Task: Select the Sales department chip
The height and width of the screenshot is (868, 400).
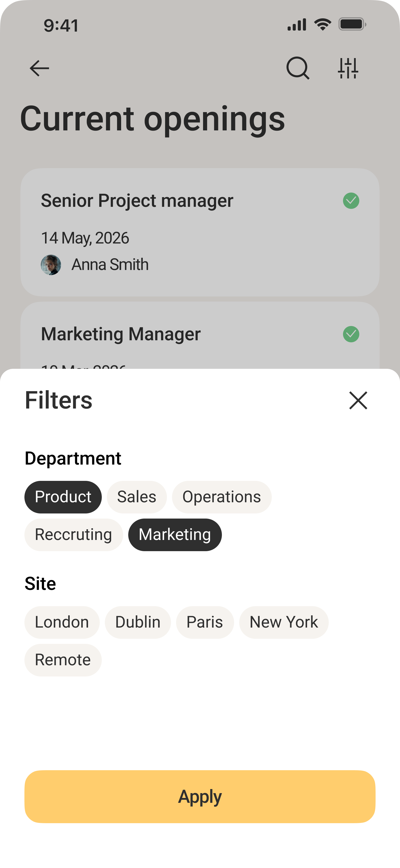Action: [137, 497]
